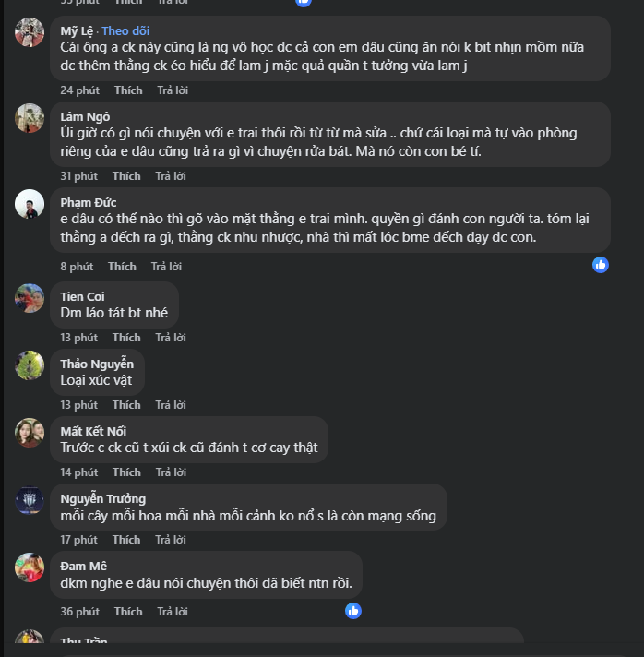The width and height of the screenshot is (644, 657).
Task: Click Nguyễn Trường's profile avatar
Action: pos(30,500)
